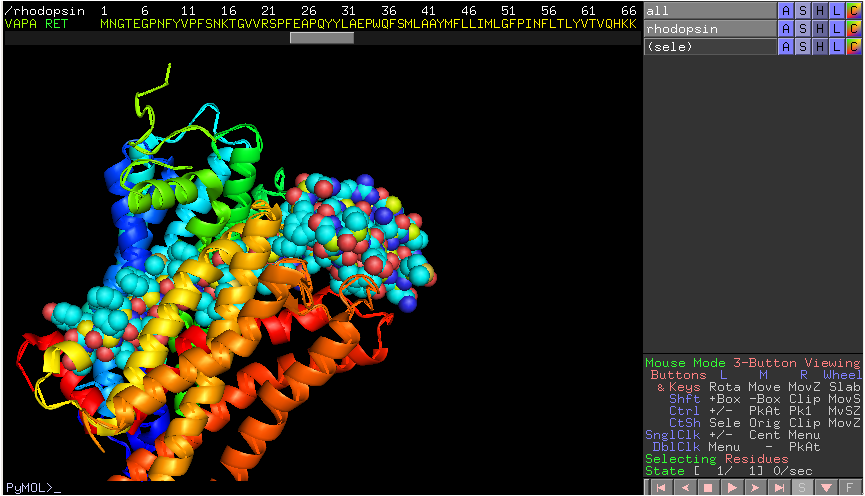The height and width of the screenshot is (496, 865).
Task: Toggle visibility of the rhodopsin object
Action: 710,29
